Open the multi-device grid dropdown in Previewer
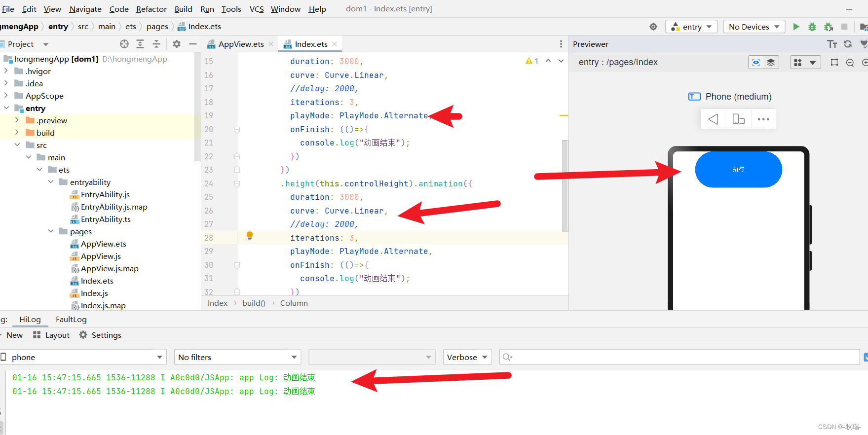This screenshot has height=435, width=868. click(805, 62)
